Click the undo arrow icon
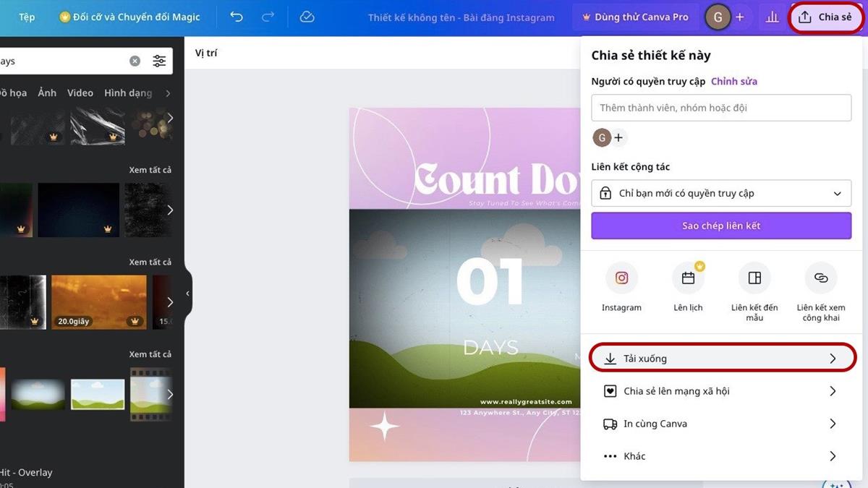Viewport: 868px width, 488px height. [236, 17]
